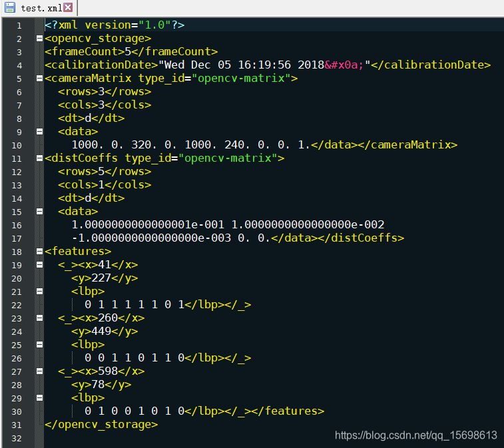Screen dimensions: 504x448
Task: Collapse the fold at line 27 (x 598)
Action: [39, 371]
